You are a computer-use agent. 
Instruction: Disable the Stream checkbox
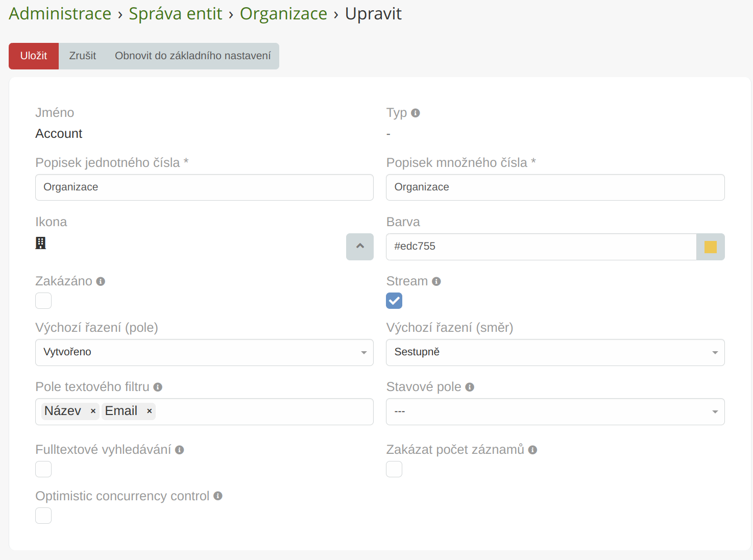tap(394, 301)
